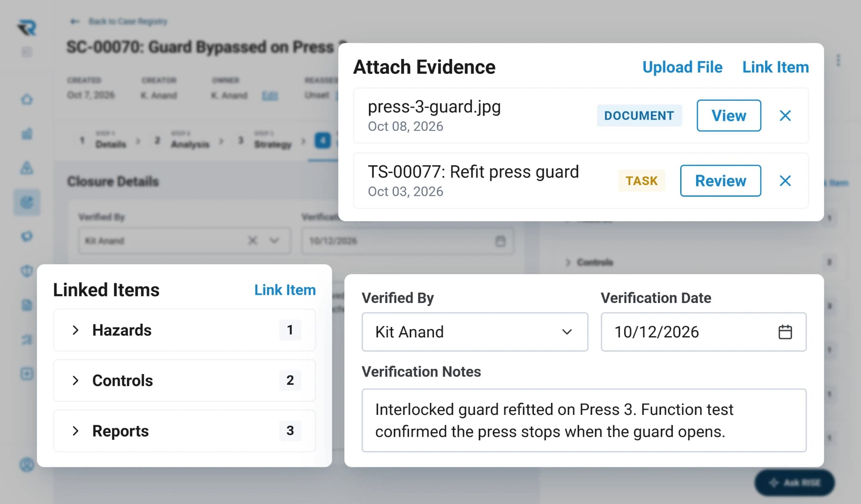The image size is (861, 504).
Task: Expand the Reports linked items row
Action: [x=184, y=431]
